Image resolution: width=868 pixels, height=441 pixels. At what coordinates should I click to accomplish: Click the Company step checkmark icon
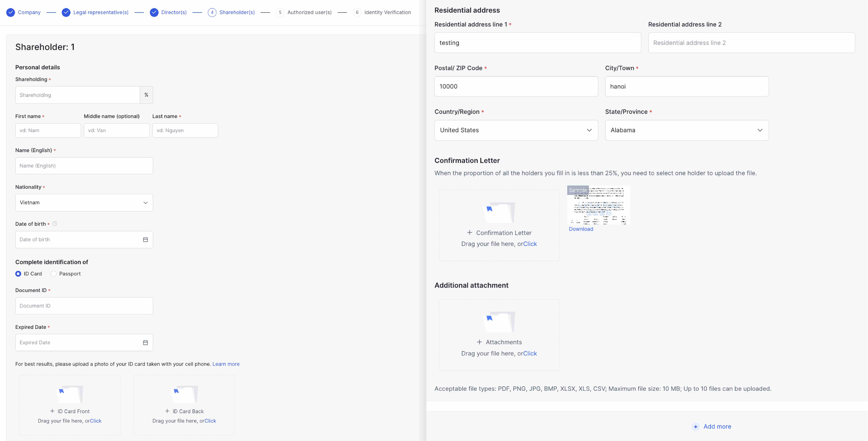click(x=11, y=12)
